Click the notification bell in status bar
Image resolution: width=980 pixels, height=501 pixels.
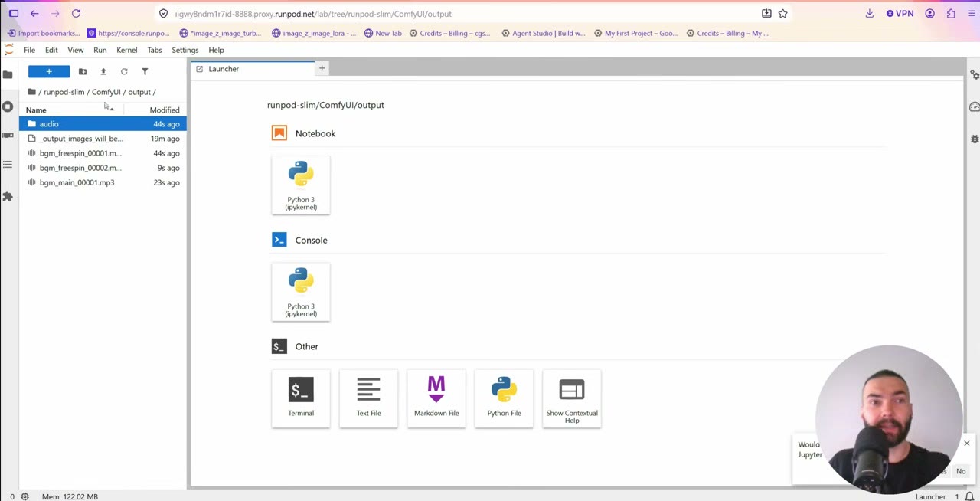click(969, 496)
